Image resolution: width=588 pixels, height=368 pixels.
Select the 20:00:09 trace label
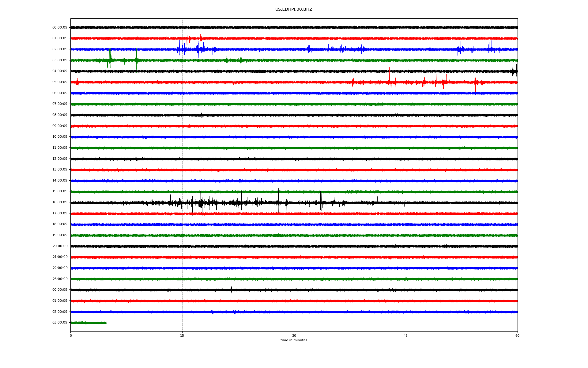tap(60, 246)
